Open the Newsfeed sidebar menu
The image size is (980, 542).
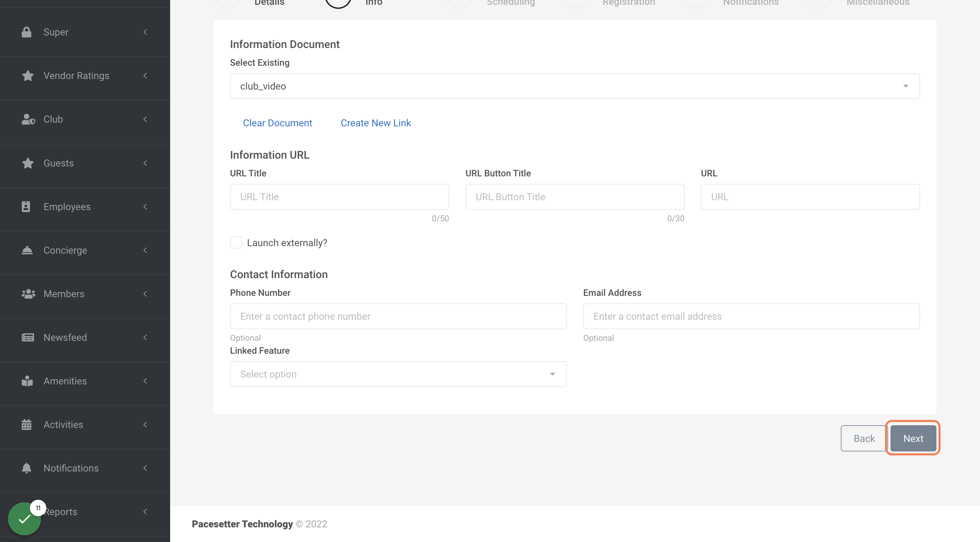pos(85,338)
